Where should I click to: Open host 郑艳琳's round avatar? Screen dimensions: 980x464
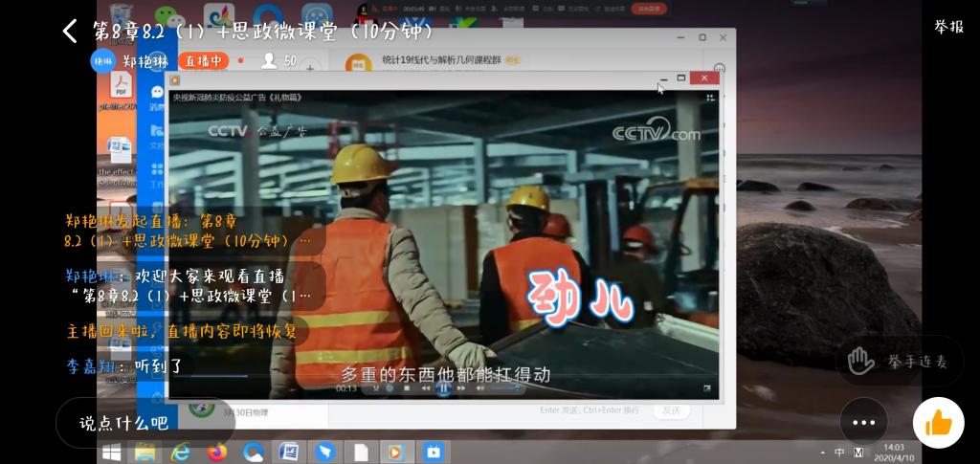[102, 61]
